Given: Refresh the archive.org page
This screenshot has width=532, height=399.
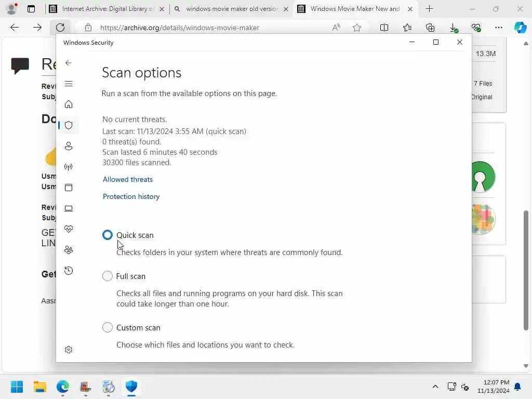Looking at the screenshot, I should click(60, 28).
